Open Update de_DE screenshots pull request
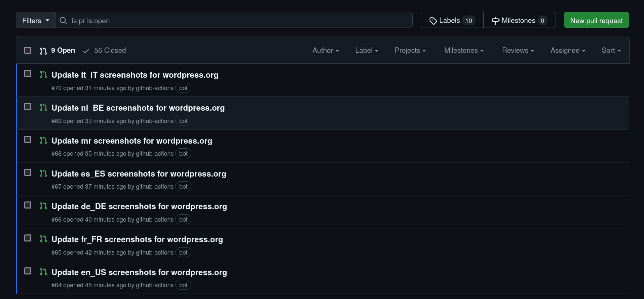Viewport: 644px width, 299px height. [x=139, y=207]
